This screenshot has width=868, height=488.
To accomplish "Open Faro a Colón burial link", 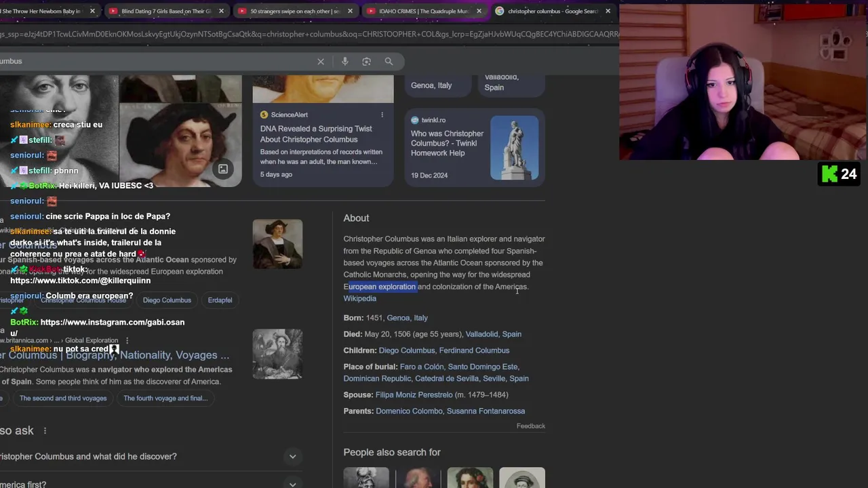I will [421, 367].
